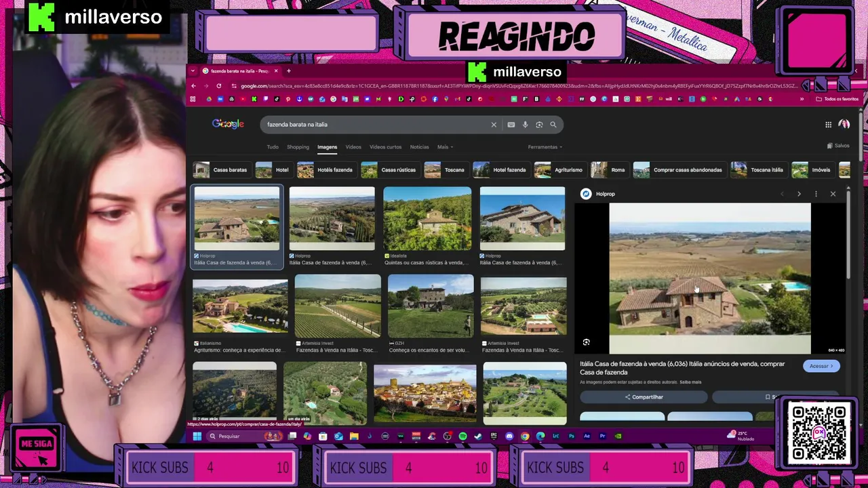Screen dimensions: 868x488
Task: Click the page vertical scrollbar
Action: tap(861, 136)
